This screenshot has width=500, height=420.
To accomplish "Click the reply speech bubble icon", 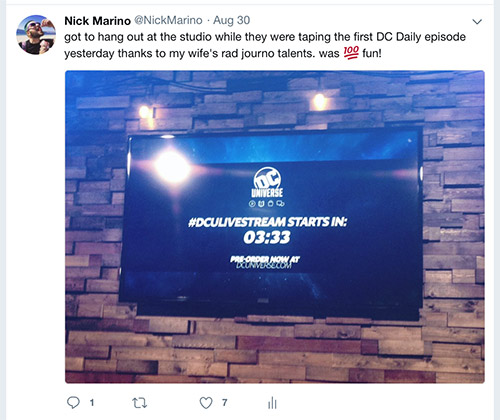I will click(x=73, y=403).
